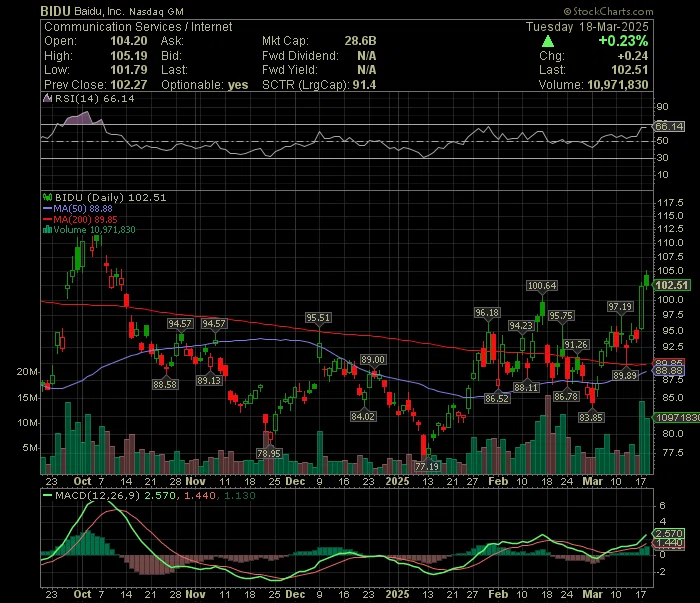Click the 'Fwd Dividend:' label
Image resolution: width=700 pixels, height=603 pixels.
pyautogui.click(x=300, y=56)
